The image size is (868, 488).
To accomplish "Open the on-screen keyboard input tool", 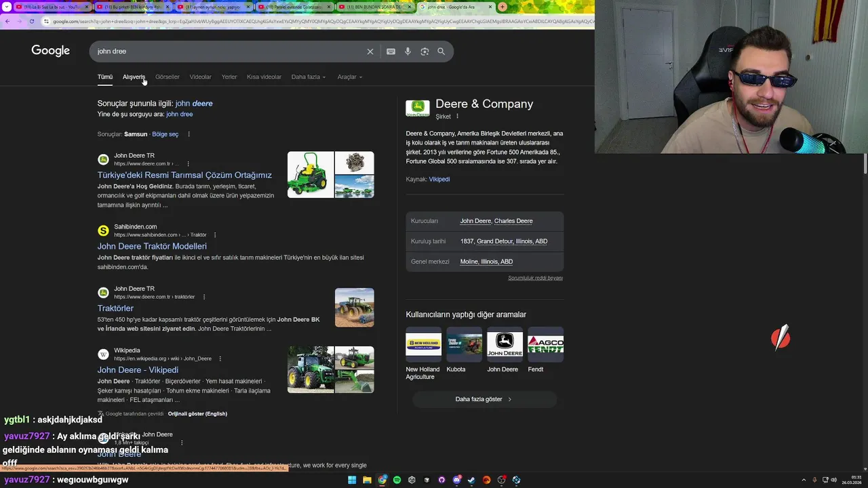I will (x=391, y=52).
